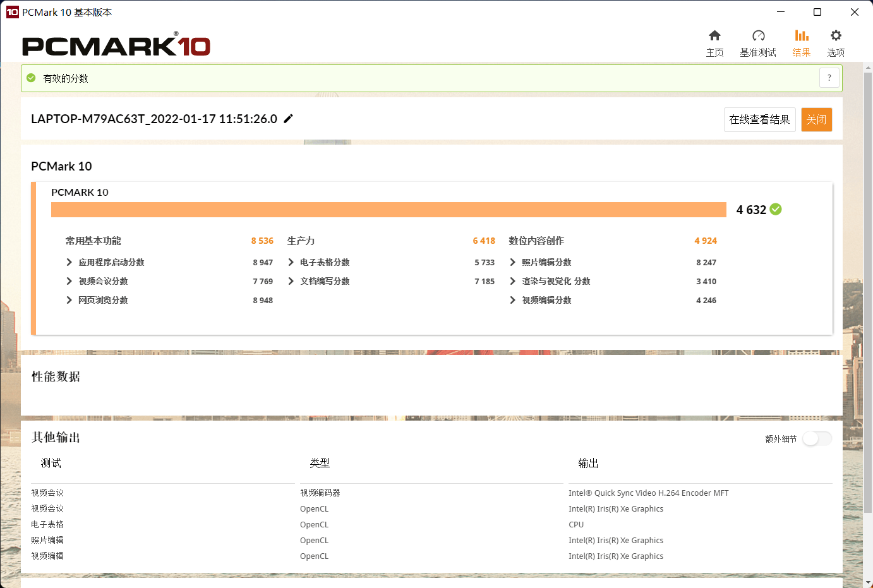Click the PCMark 10 title bar icon
The width and height of the screenshot is (873, 588).
tap(12, 11)
